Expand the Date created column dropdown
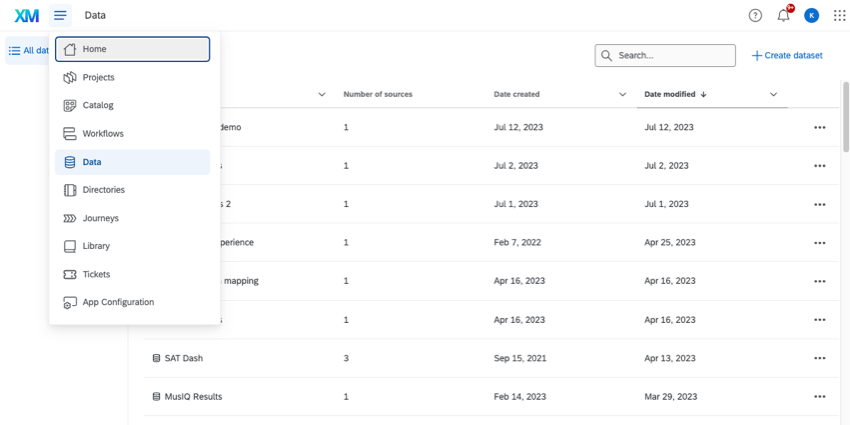 (x=623, y=94)
